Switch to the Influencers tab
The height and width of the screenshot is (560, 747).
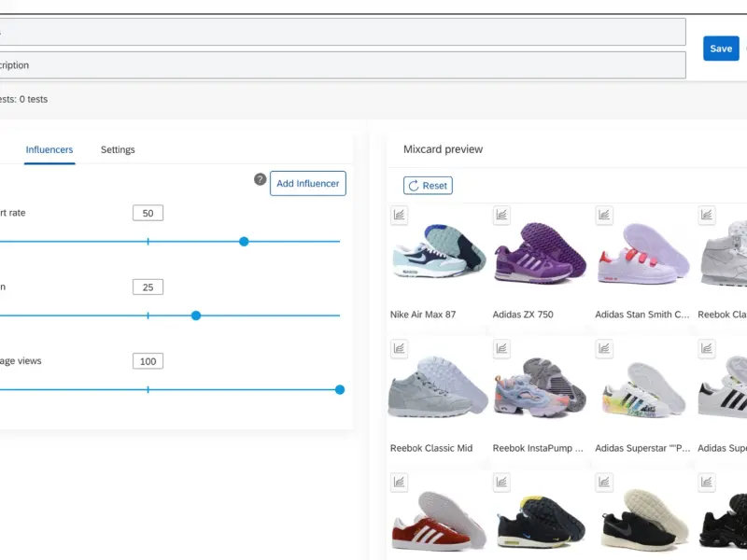tap(49, 149)
